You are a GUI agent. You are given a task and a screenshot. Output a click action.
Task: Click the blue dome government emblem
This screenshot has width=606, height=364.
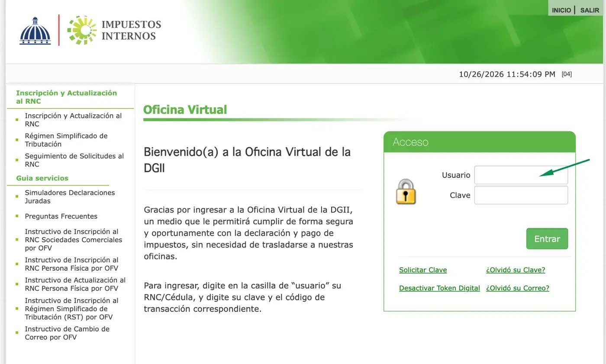[x=35, y=31]
